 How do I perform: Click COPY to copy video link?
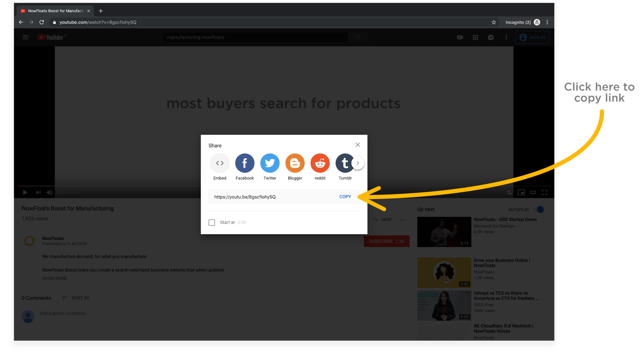pos(345,197)
